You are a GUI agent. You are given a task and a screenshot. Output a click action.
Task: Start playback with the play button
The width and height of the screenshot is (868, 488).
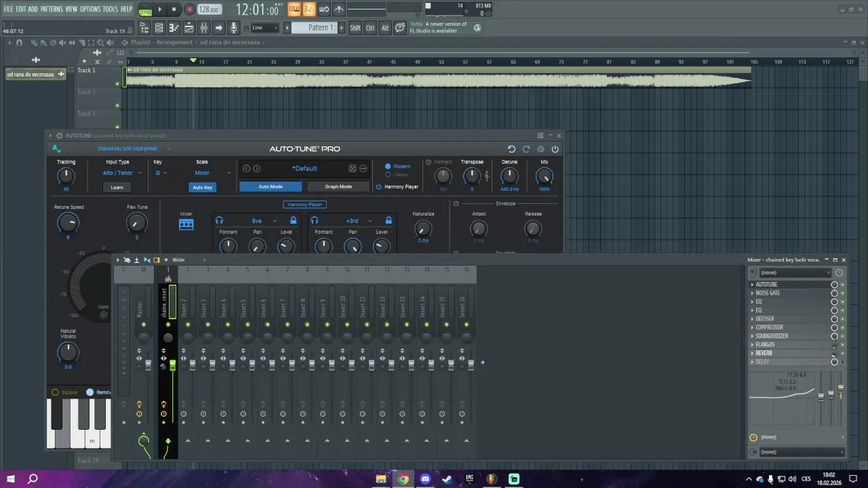160,9
